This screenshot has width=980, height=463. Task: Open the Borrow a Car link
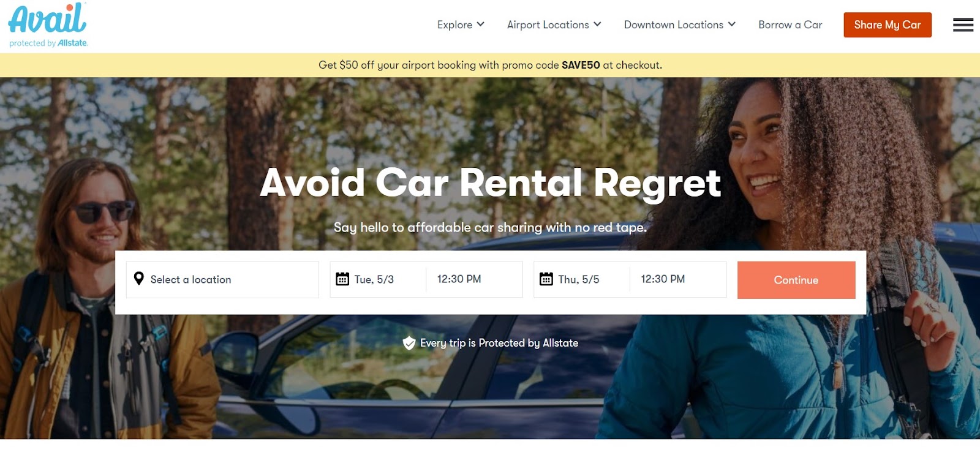(790, 24)
